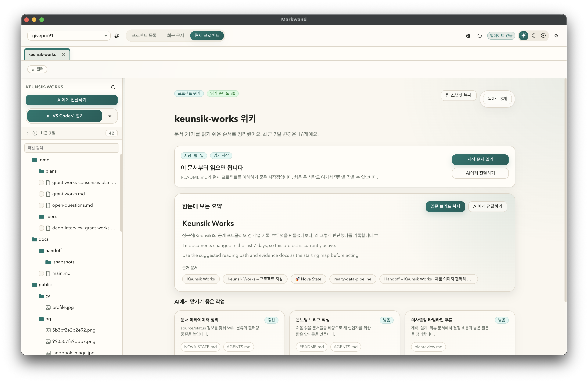Click the og folder icon

41,319
